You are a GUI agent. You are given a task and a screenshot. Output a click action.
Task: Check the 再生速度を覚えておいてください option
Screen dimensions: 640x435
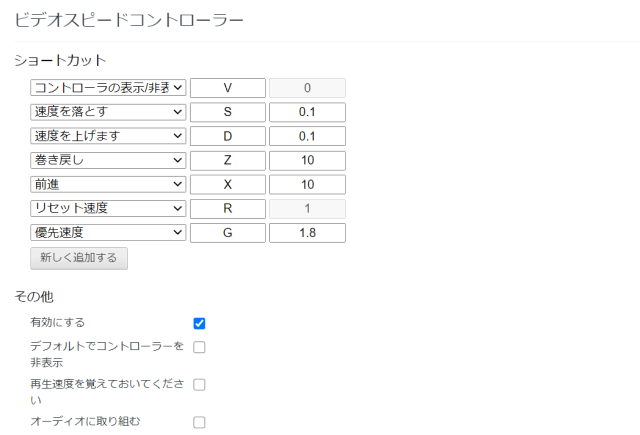tap(199, 384)
